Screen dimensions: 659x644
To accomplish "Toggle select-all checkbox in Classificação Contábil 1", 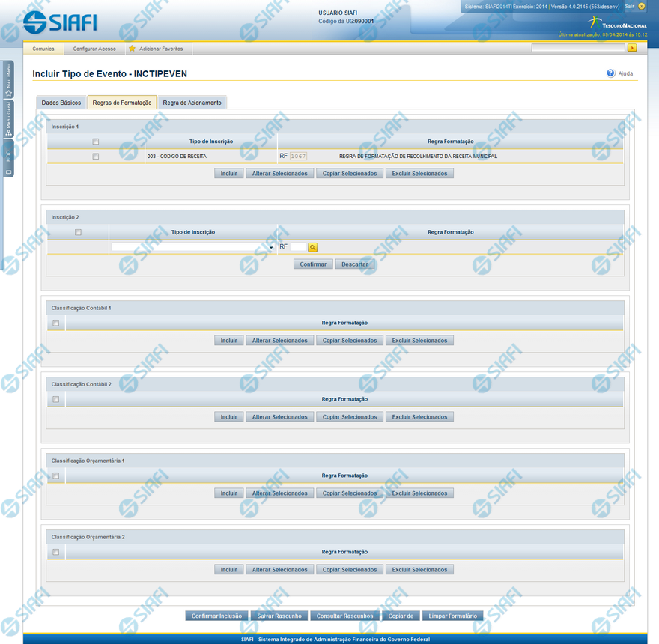I will coord(56,323).
